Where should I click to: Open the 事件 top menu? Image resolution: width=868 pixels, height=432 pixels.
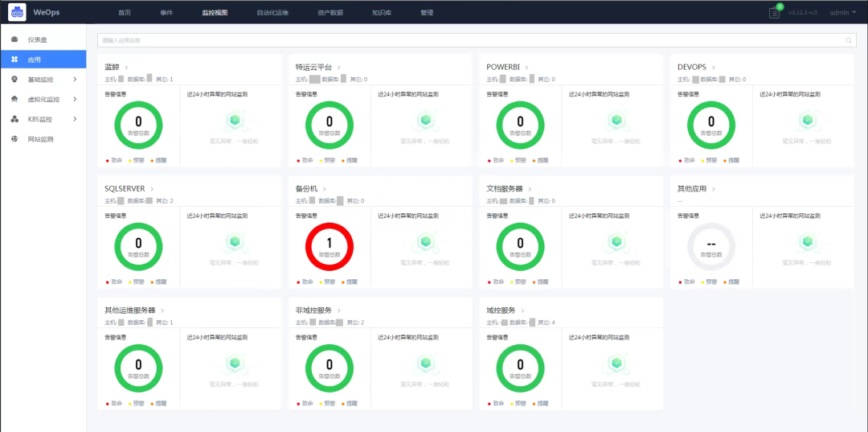(166, 12)
